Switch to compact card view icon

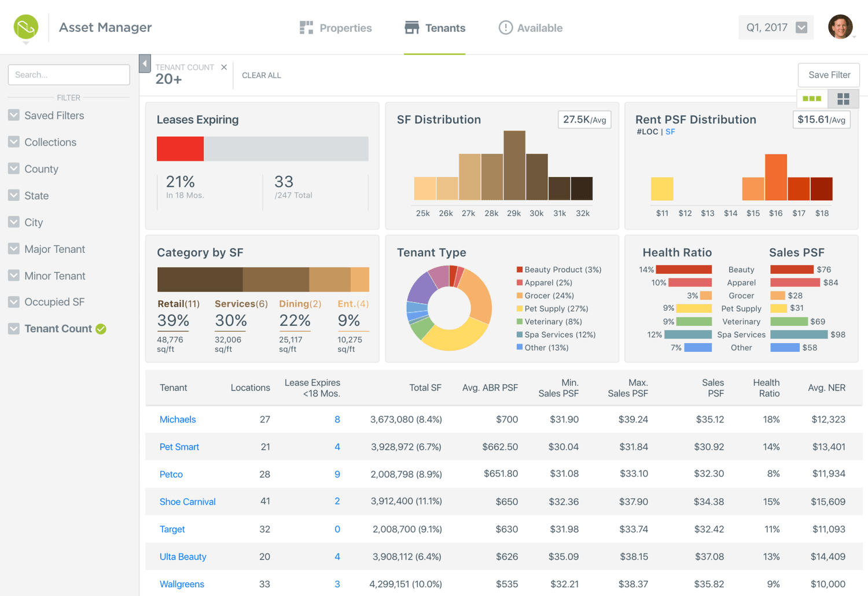pyautogui.click(x=812, y=99)
